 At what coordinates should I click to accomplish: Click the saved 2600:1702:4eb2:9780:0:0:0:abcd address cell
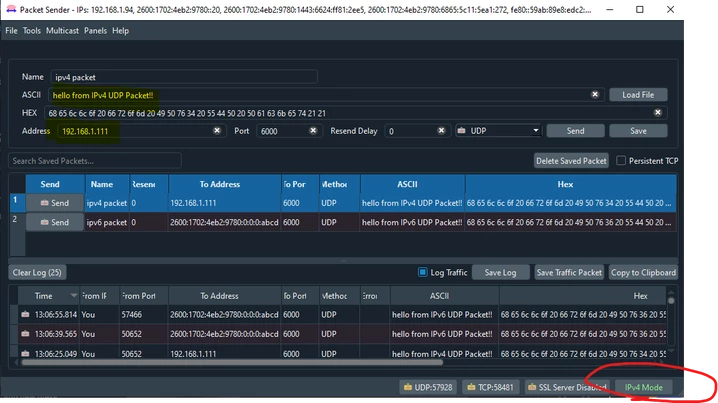[224, 222]
